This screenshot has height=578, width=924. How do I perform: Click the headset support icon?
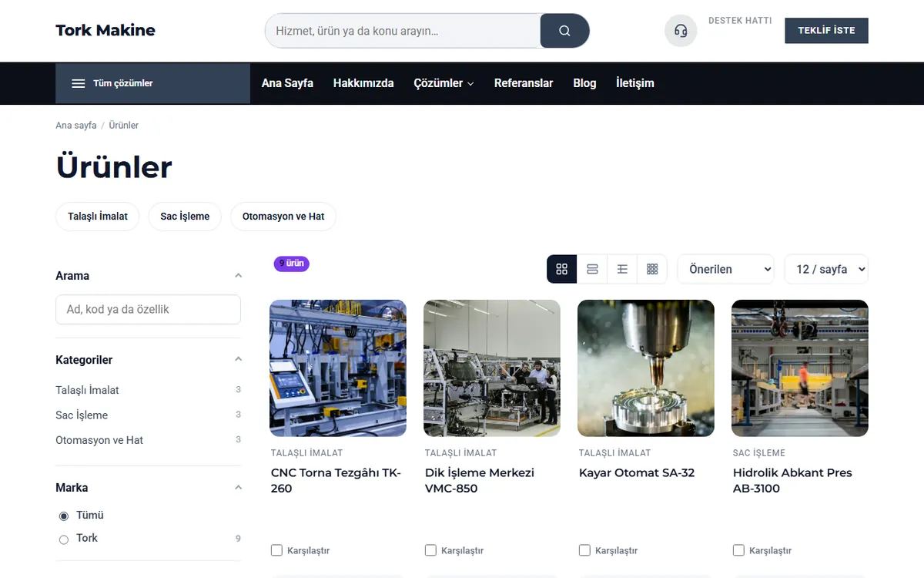[x=681, y=31]
